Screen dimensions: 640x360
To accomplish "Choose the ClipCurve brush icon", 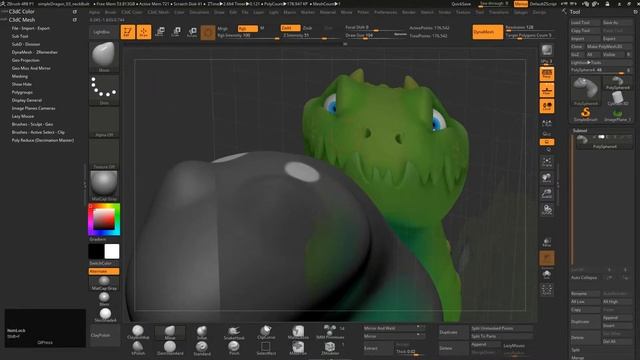I will click(x=266, y=332).
